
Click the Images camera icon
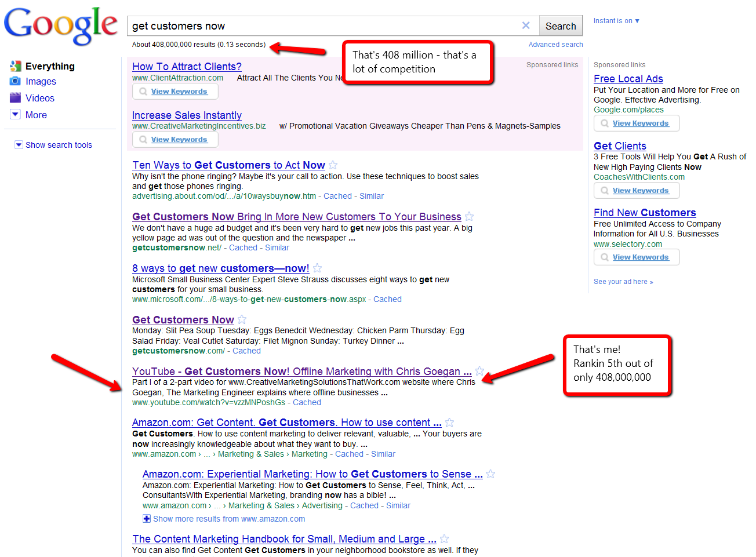coord(16,81)
